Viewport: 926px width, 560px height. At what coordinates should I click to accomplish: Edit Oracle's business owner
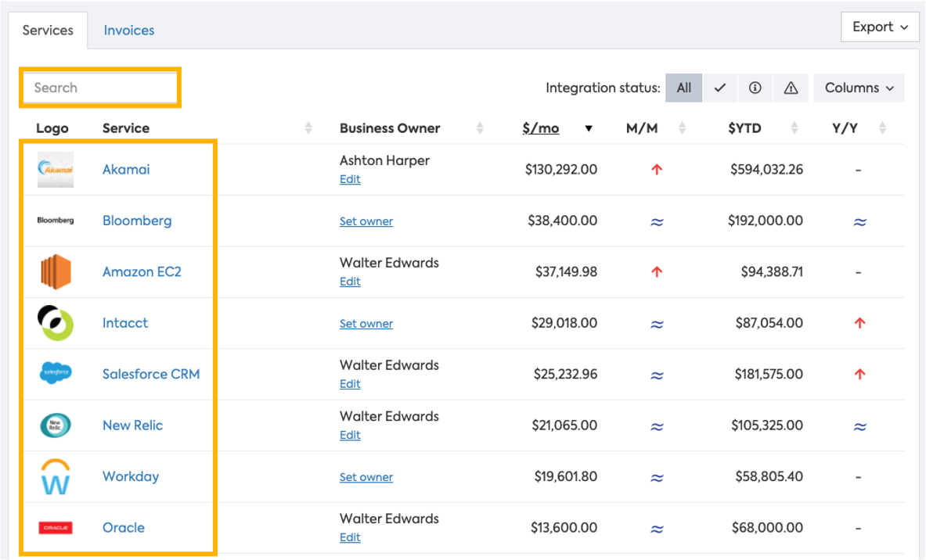pyautogui.click(x=350, y=537)
